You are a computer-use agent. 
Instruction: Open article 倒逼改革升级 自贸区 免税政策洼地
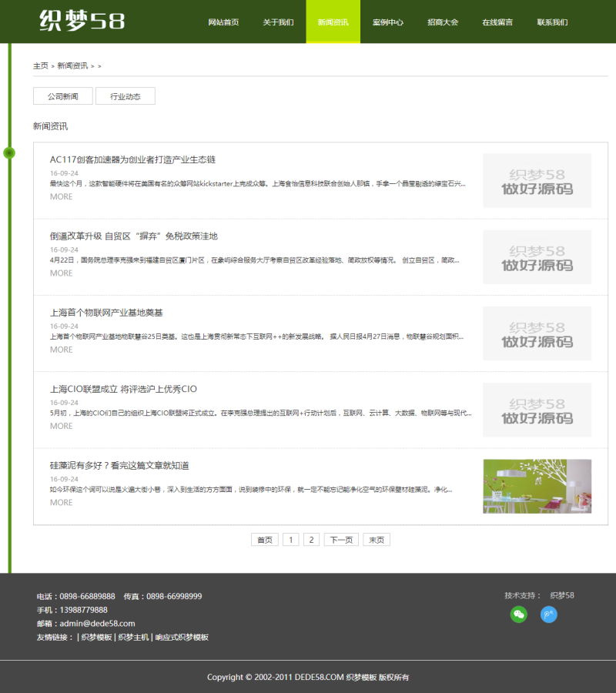click(134, 236)
